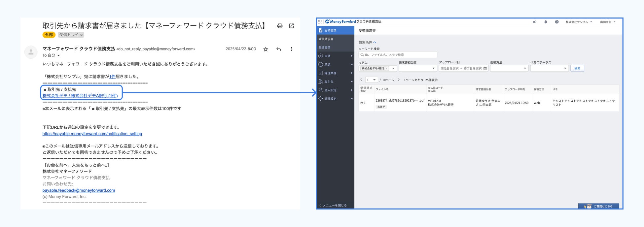The image size is (644, 227).
Task: Click the calendar icon in upload date field
Action: pyautogui.click(x=485, y=69)
